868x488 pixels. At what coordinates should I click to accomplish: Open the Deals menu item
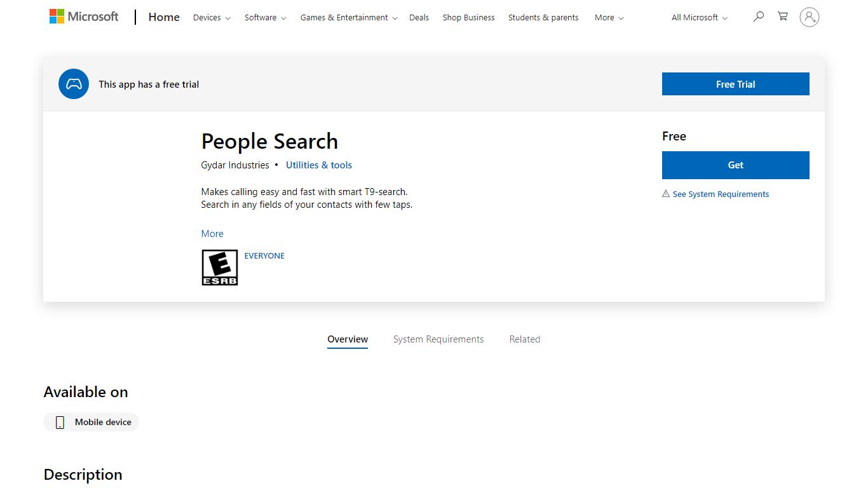(419, 18)
